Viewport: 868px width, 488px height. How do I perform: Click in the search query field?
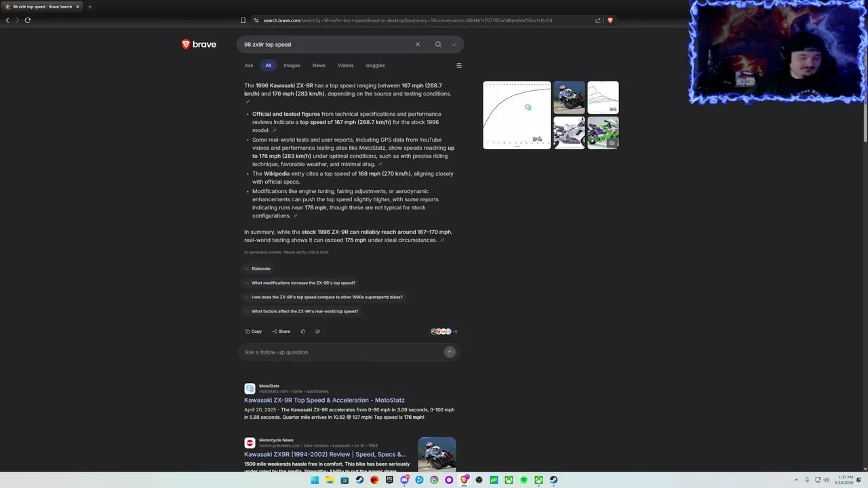pyautogui.click(x=325, y=45)
